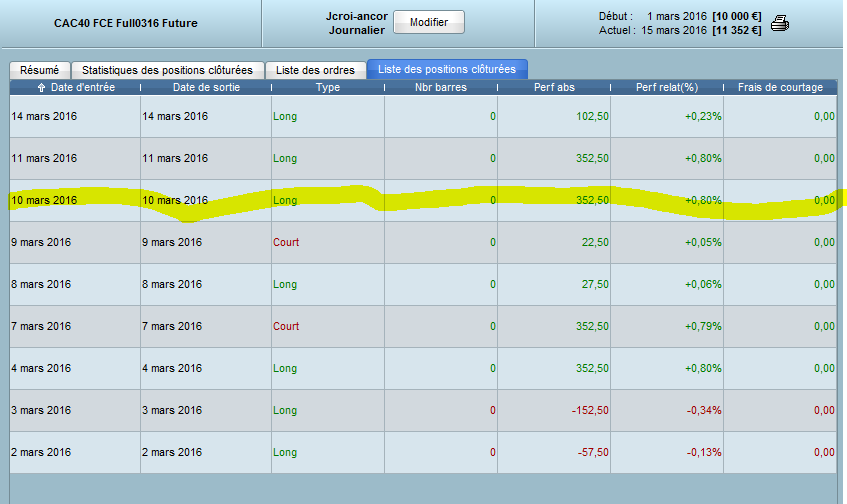Click the Modifier button
This screenshot has width=847, height=504.
[427, 22]
